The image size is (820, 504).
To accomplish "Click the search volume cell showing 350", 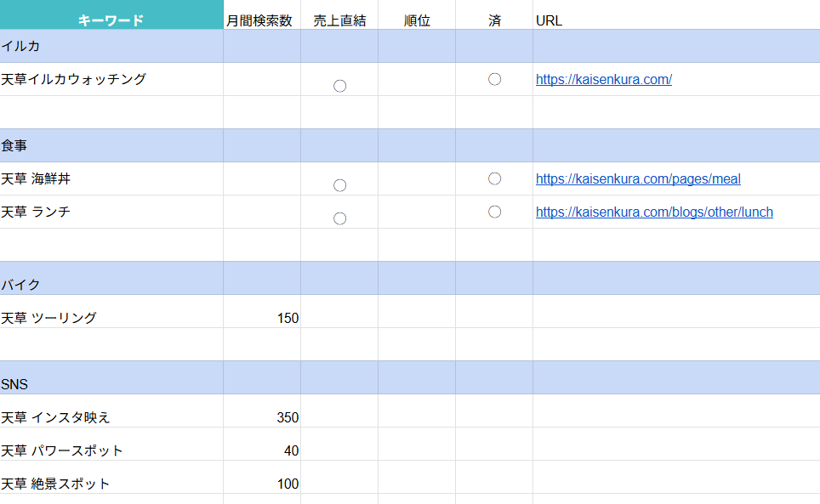I will [x=262, y=417].
